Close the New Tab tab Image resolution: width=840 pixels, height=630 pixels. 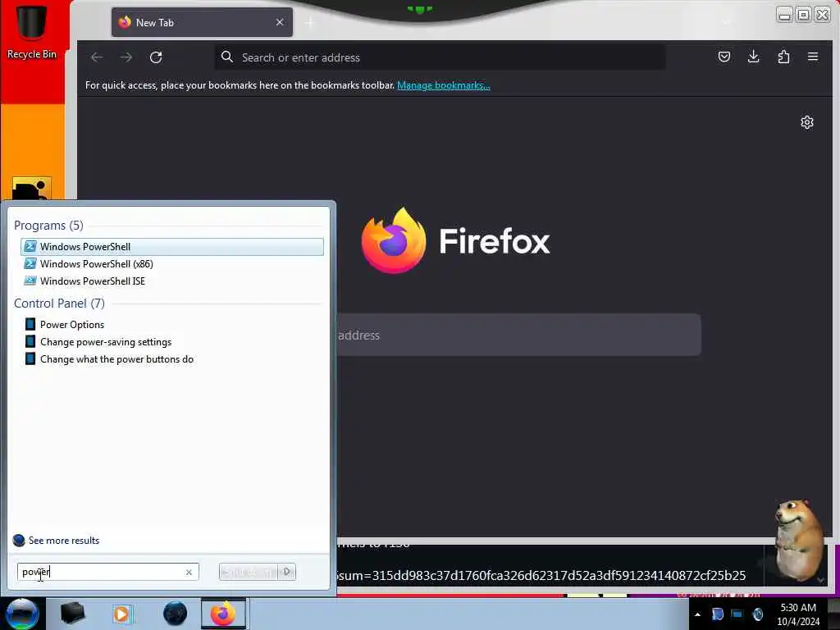tap(280, 22)
